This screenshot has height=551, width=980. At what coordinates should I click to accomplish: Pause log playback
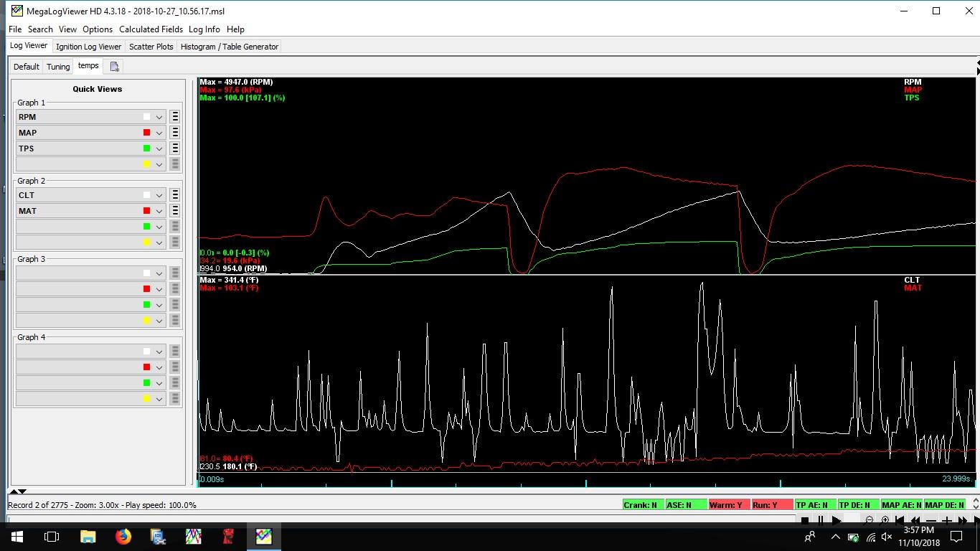point(821,521)
